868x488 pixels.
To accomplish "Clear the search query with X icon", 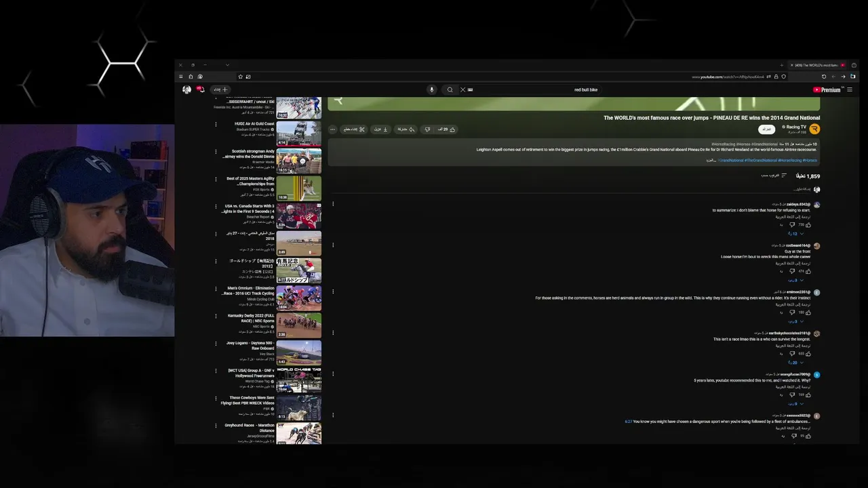I will pos(463,89).
